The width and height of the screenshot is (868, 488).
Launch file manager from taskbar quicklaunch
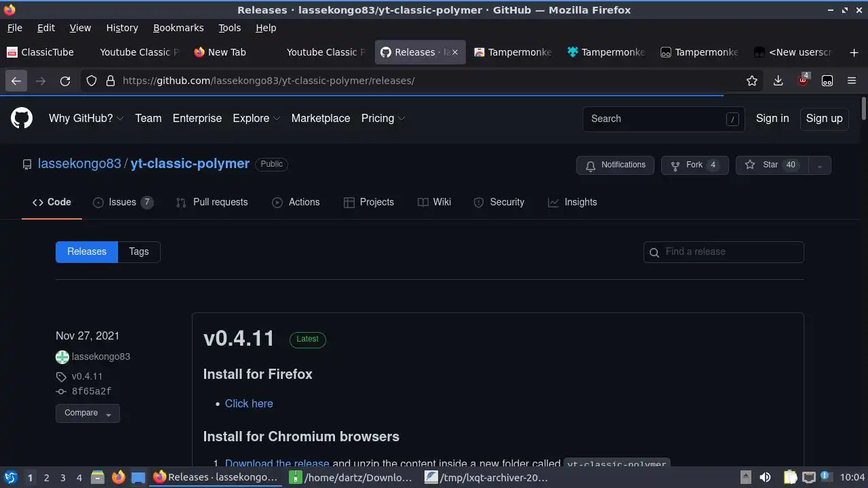98,477
